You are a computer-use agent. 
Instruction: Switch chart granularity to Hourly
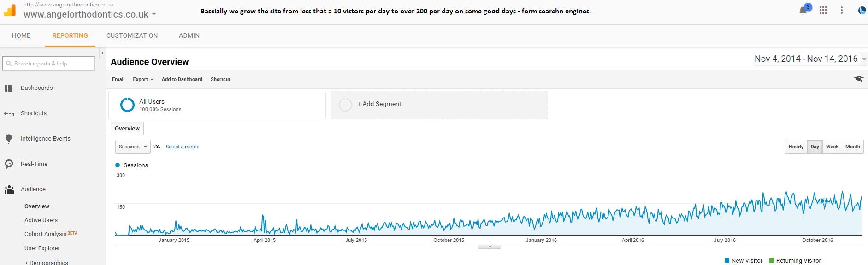pos(796,147)
